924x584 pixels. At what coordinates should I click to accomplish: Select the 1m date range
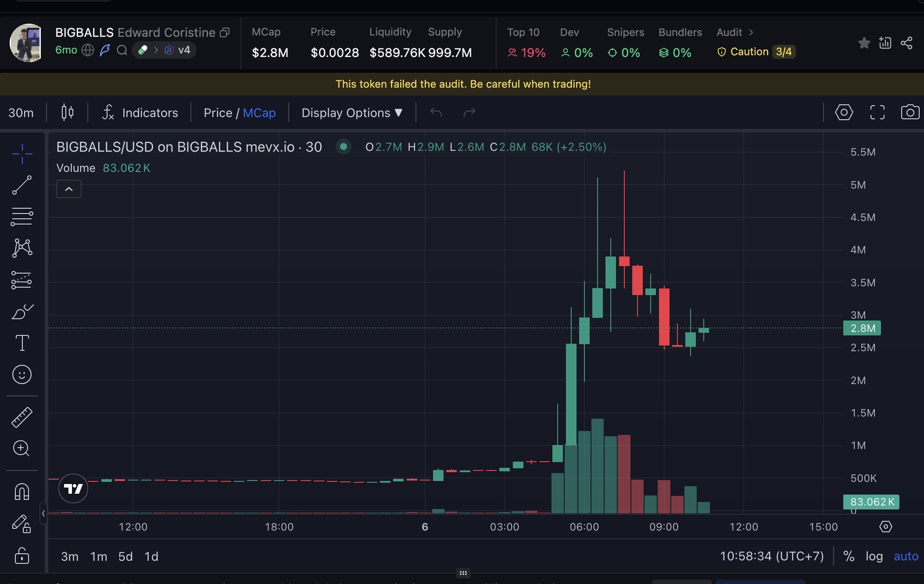tap(99, 556)
